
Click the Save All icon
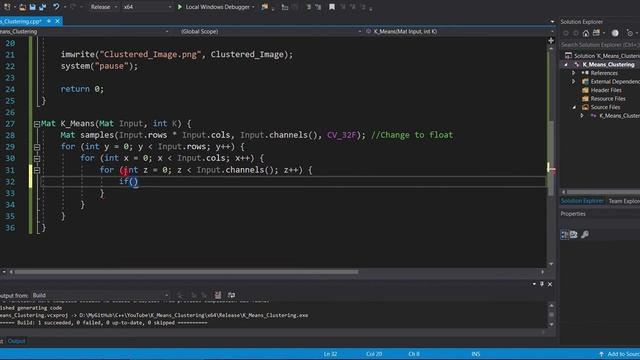tap(42, 7)
